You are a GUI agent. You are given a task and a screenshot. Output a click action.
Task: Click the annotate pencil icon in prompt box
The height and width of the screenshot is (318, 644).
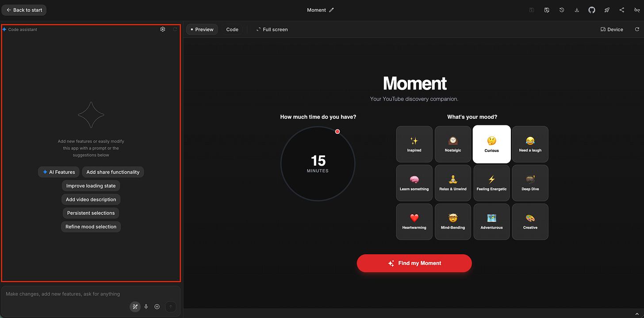pos(135,306)
